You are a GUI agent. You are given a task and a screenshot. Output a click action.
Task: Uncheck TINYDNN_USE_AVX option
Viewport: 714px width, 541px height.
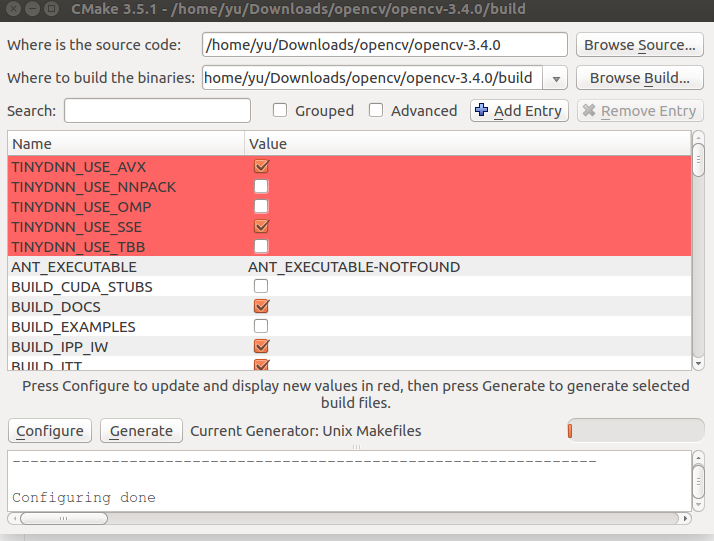261,166
